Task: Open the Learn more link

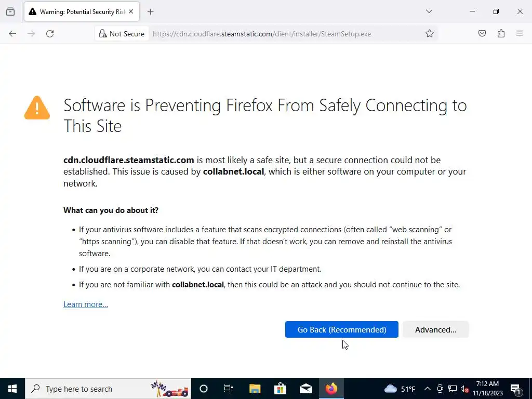Action: pos(86,304)
